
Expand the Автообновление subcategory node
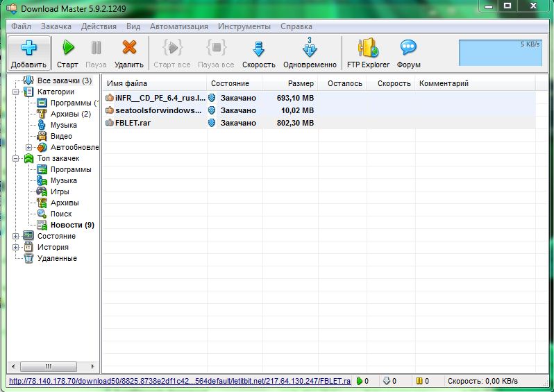pos(29,147)
